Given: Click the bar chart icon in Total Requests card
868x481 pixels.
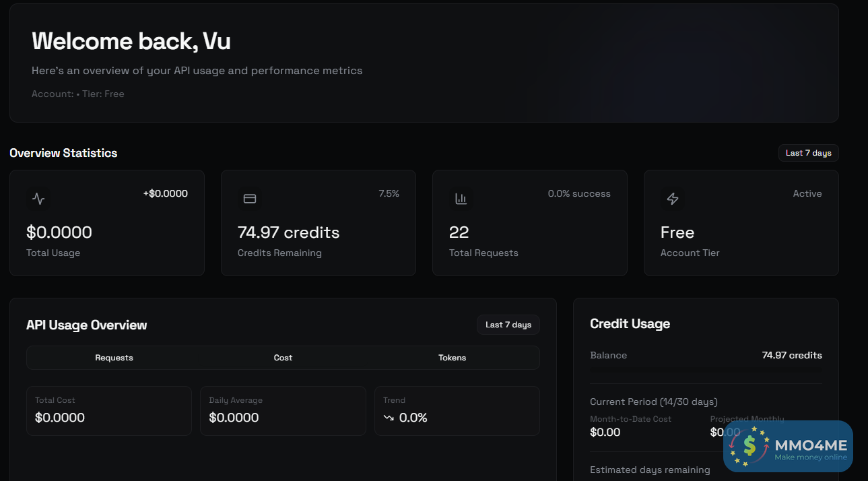Looking at the screenshot, I should (461, 199).
